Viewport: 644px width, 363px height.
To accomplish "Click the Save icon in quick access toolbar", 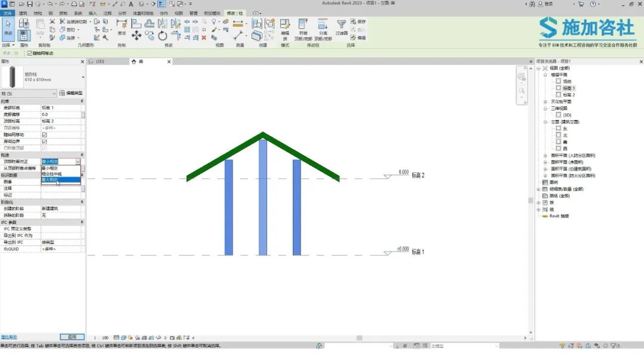I will pyautogui.click(x=30, y=4).
